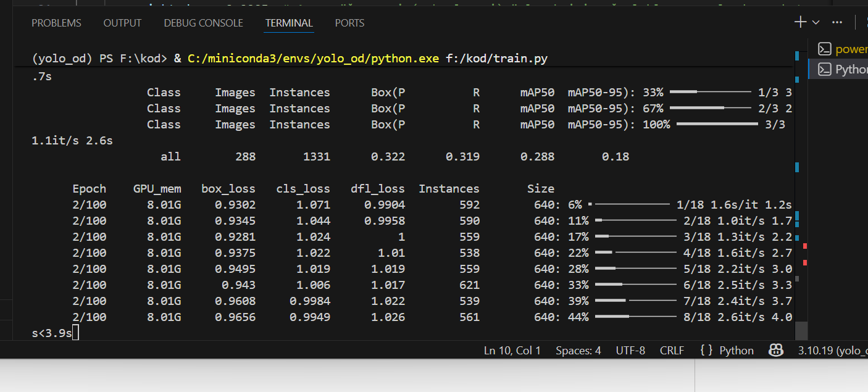Select the powershell terminal in the list
868x392 pixels.
[843, 49]
